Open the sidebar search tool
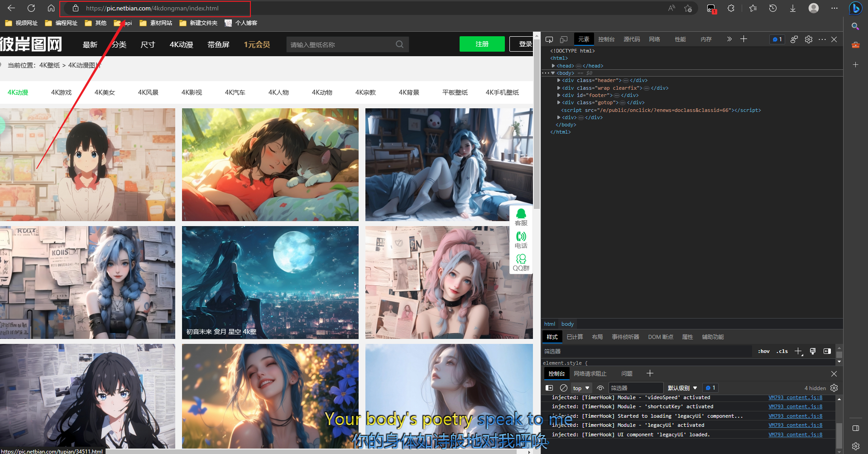This screenshot has width=868, height=454. click(855, 26)
